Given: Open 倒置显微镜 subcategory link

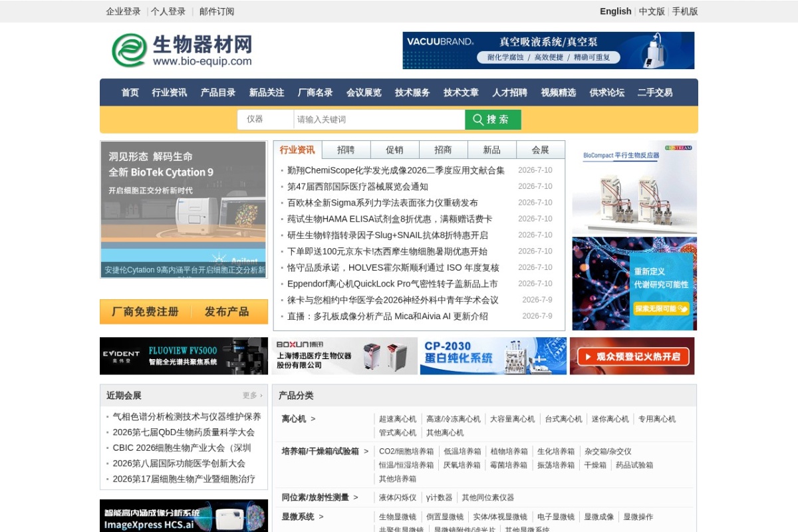Looking at the screenshot, I should click(445, 517).
